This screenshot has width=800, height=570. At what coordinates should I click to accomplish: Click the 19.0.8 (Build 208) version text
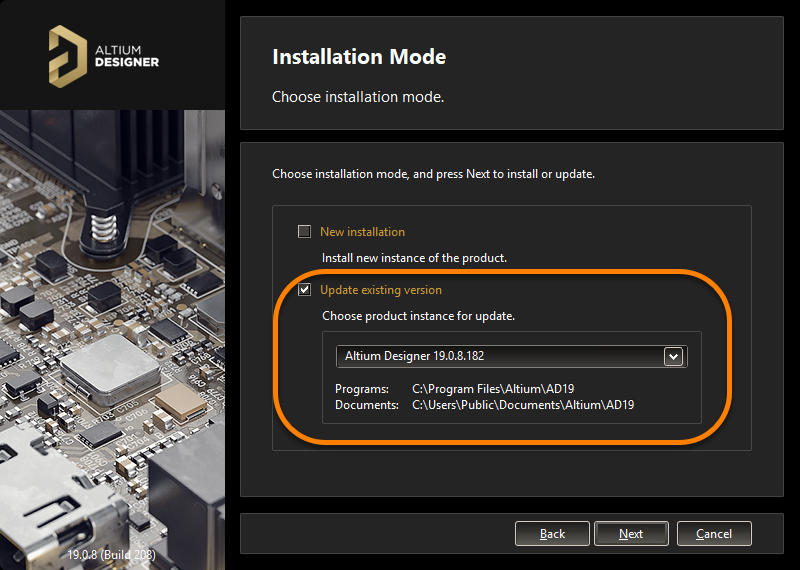(111, 554)
